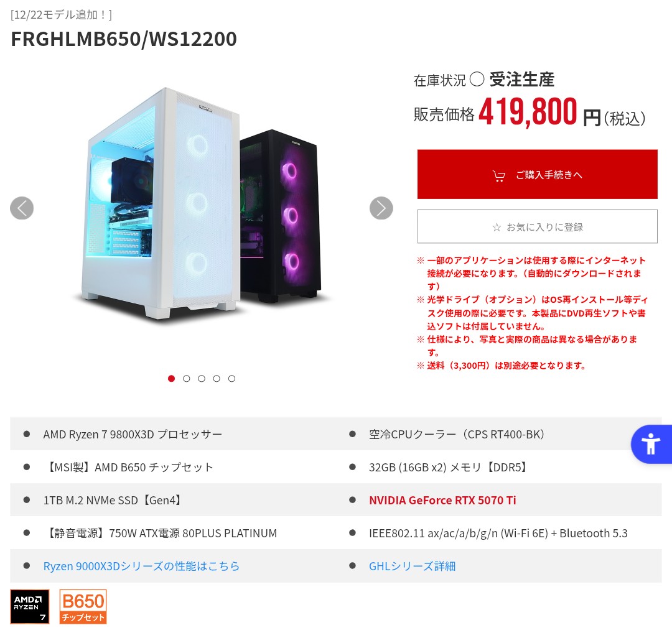Open the GHLシリーズ詳細 link
672x643 pixels.
(x=413, y=566)
